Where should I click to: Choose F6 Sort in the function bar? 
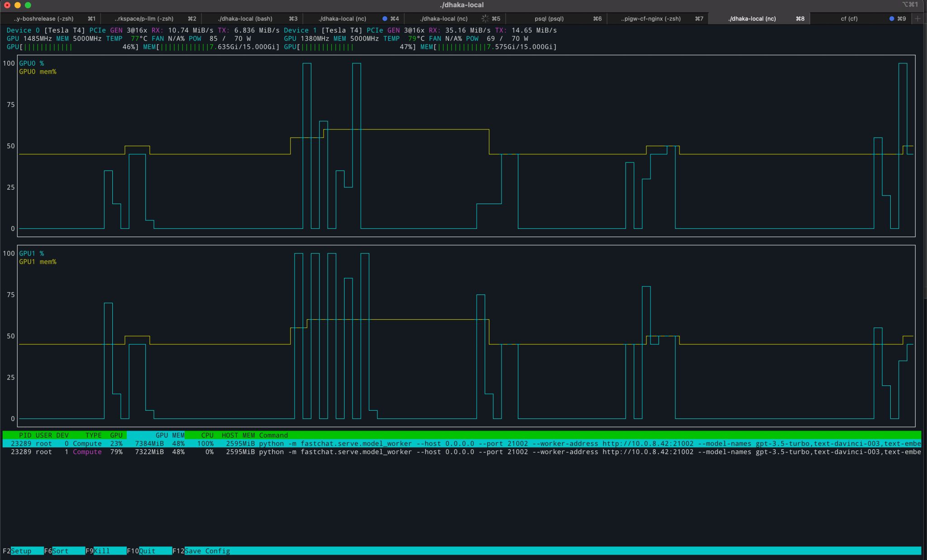[x=65, y=551]
